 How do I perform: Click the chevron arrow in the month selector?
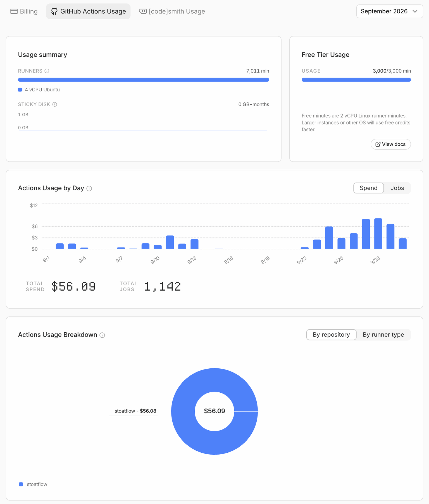[x=415, y=11]
